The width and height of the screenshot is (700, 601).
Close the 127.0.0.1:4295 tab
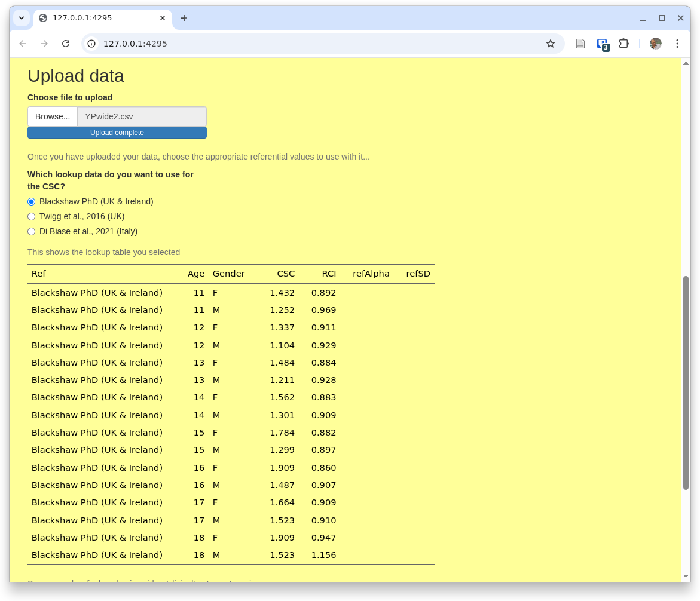pos(163,18)
